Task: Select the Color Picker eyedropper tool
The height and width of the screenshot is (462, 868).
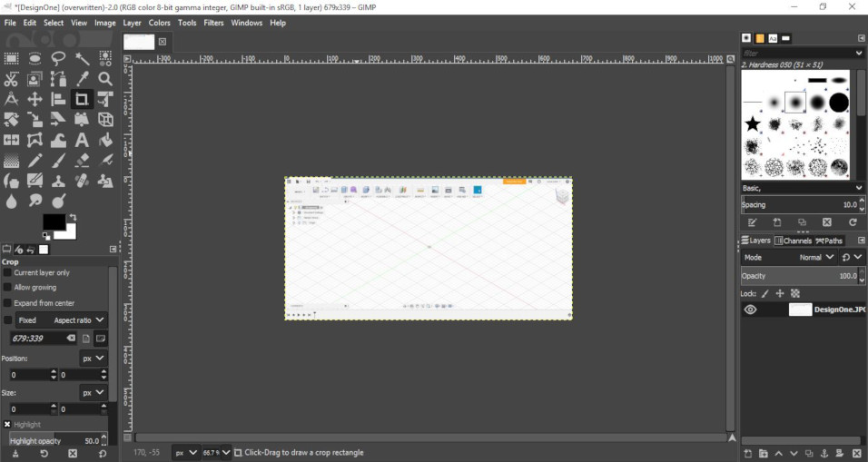Action: click(82, 79)
